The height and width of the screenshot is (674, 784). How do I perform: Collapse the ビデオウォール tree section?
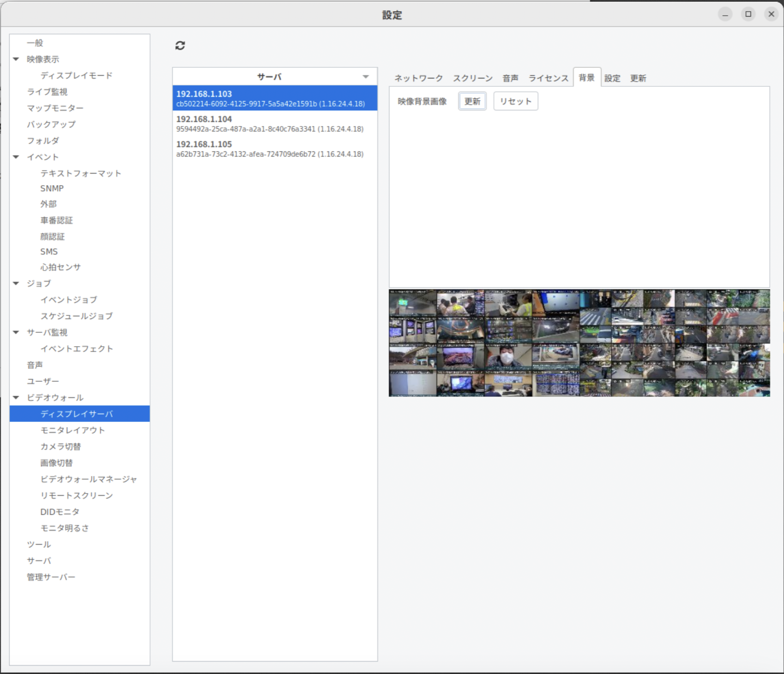pyautogui.click(x=16, y=397)
